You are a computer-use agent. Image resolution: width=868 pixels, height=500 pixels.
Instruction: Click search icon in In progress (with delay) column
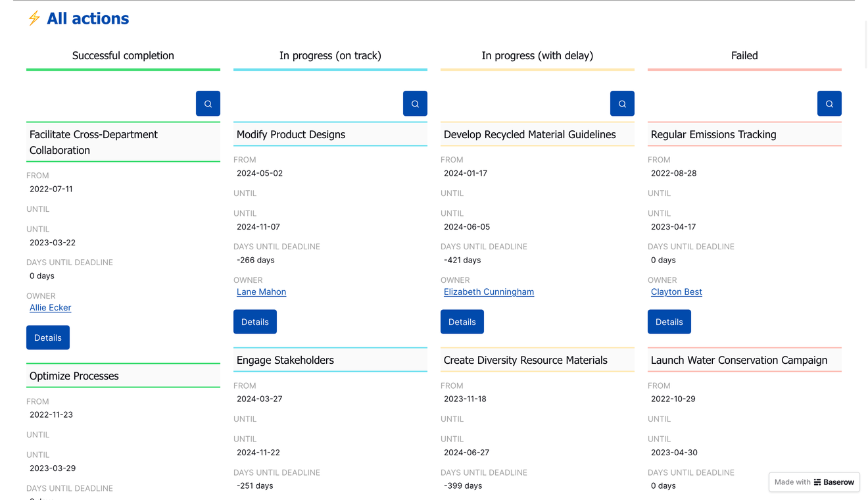click(622, 103)
